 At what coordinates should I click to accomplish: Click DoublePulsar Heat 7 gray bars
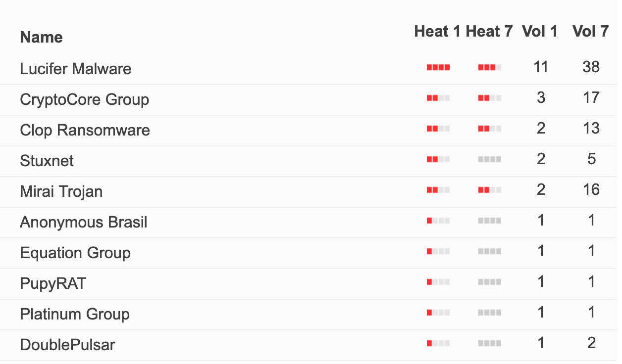coord(490,344)
